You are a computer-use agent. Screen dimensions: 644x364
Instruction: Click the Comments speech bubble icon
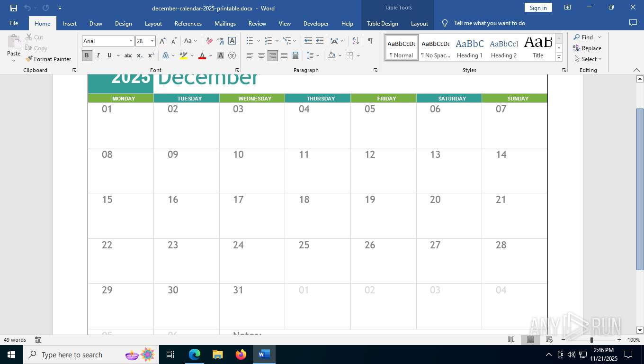[633, 23]
